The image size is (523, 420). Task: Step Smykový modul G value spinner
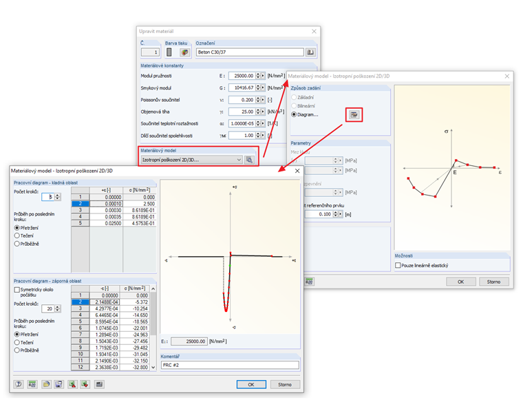coord(258,87)
